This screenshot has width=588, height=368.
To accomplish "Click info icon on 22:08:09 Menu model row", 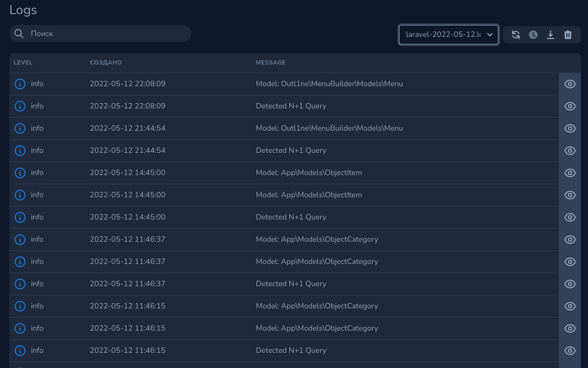I will click(x=20, y=84).
